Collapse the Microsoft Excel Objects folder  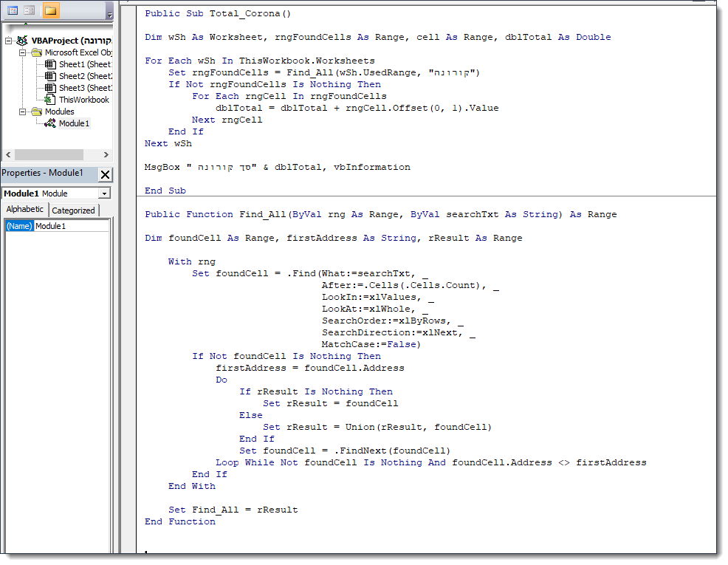21,52
